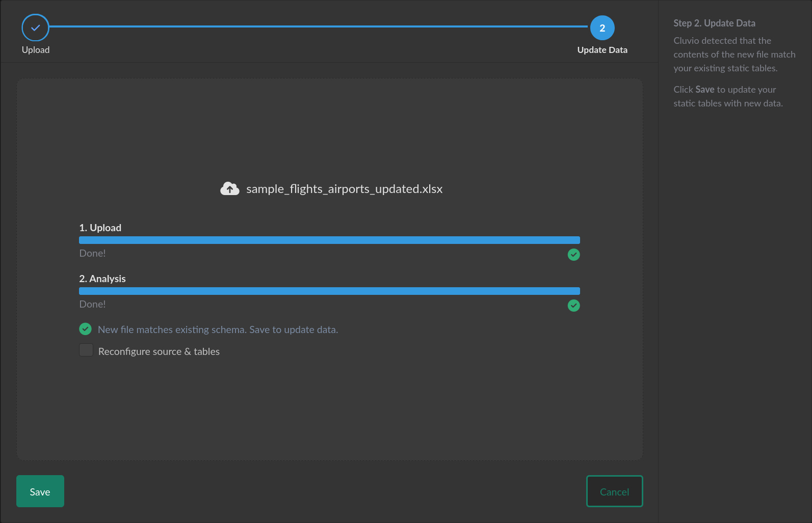Image resolution: width=812 pixels, height=523 pixels.
Task: Click the "Step 2. Update Data" help heading
Action: coord(714,23)
